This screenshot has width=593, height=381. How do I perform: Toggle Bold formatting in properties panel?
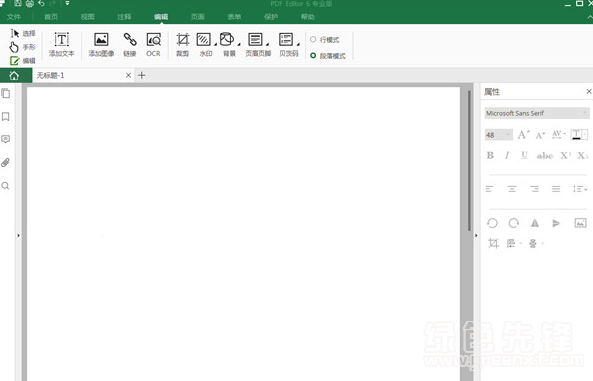[x=490, y=155]
